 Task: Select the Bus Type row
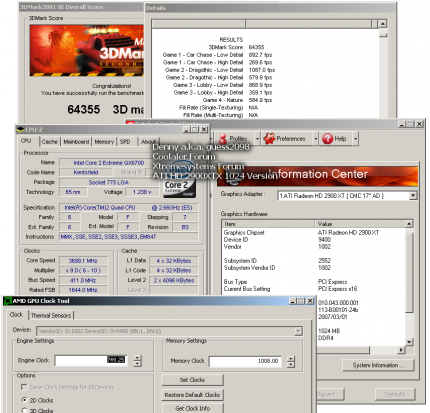[313, 282]
